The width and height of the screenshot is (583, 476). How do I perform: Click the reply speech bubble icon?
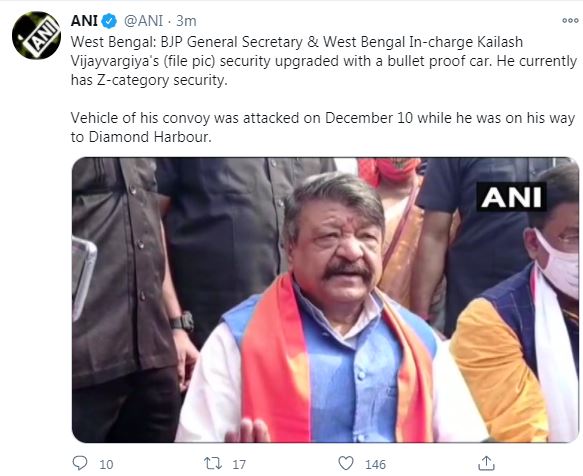[80, 463]
